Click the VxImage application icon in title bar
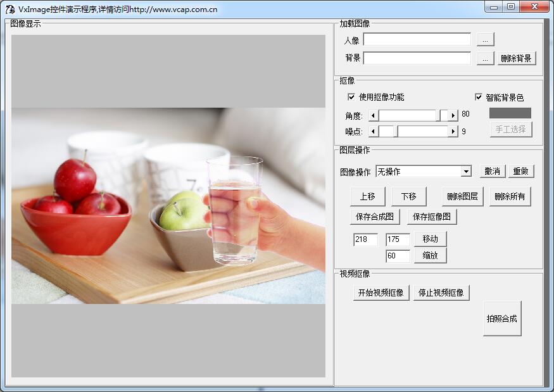Image resolution: width=554 pixels, height=392 pixels. click(9, 8)
